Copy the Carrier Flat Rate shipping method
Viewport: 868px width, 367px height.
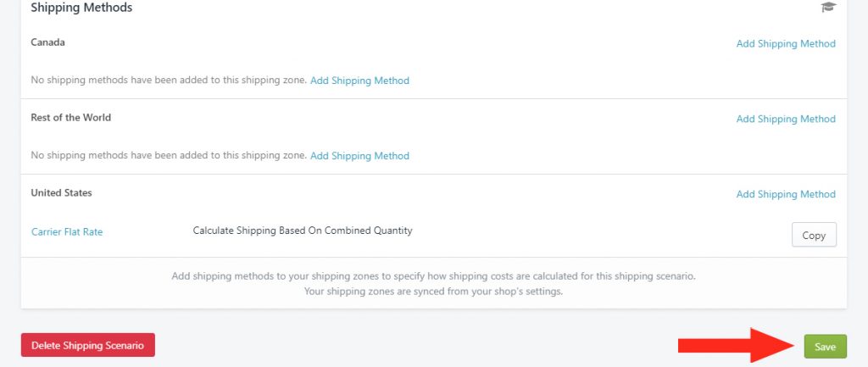(814, 235)
